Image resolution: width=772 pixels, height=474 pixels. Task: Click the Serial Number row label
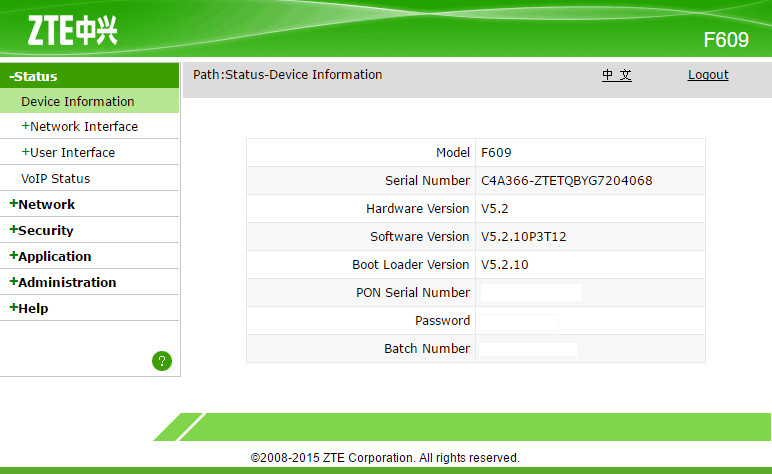point(427,181)
